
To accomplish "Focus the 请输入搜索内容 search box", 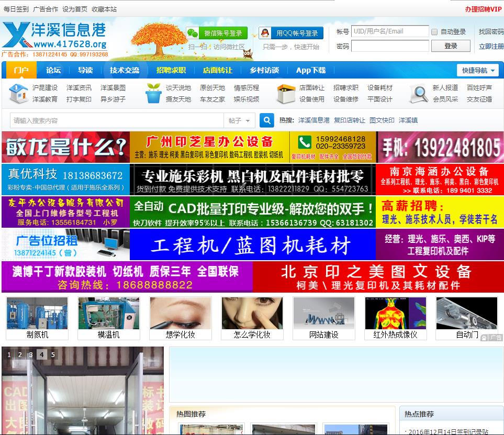I will (117, 120).
